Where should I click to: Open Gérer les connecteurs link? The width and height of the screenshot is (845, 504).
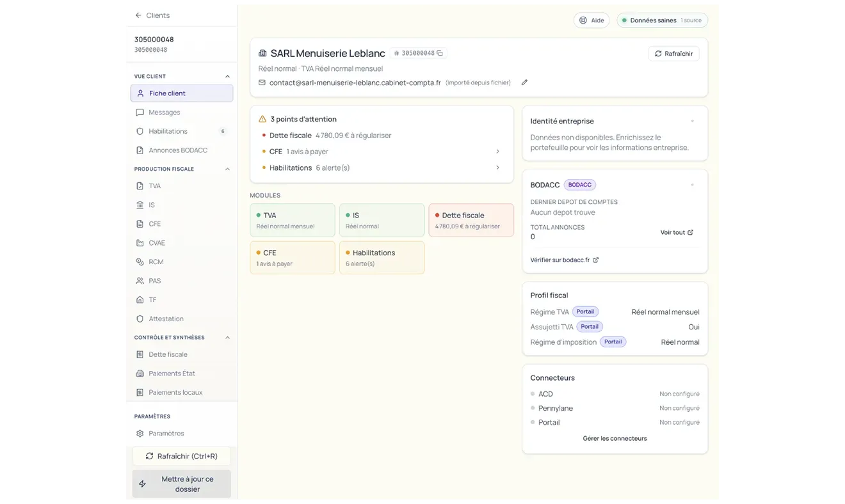pyautogui.click(x=615, y=439)
